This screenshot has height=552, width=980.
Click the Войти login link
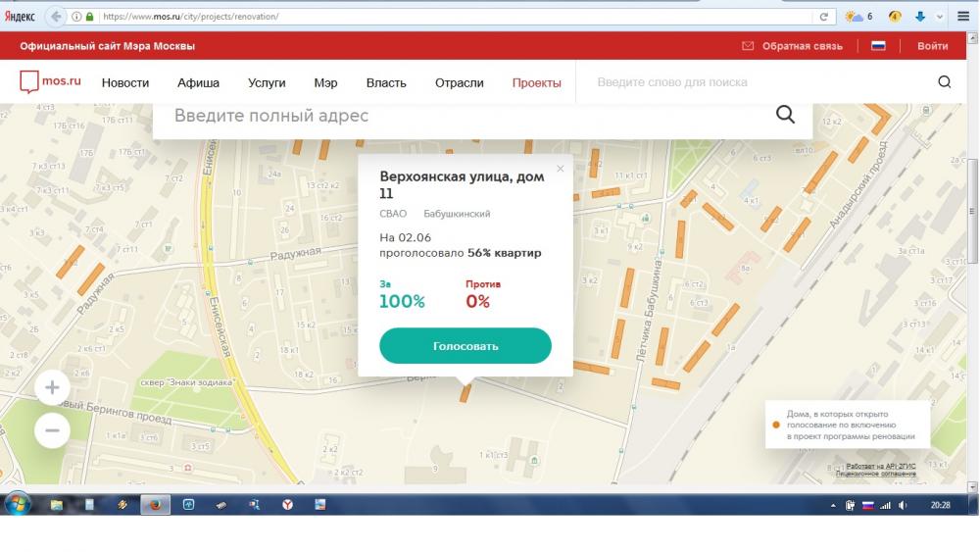click(932, 46)
